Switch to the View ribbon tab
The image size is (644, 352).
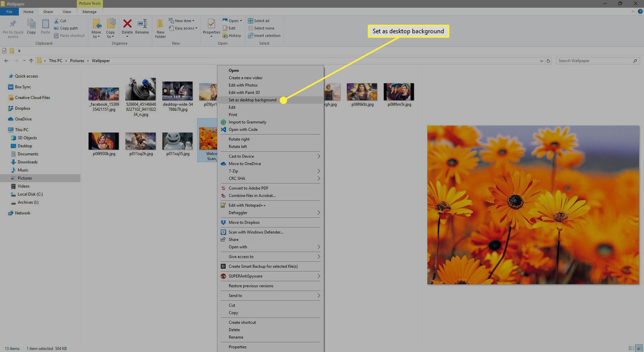67,12
